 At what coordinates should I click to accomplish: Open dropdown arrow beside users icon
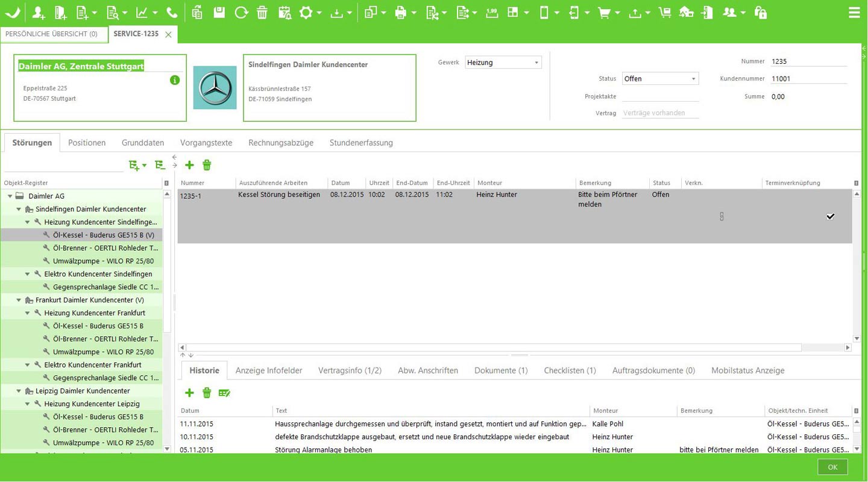743,13
